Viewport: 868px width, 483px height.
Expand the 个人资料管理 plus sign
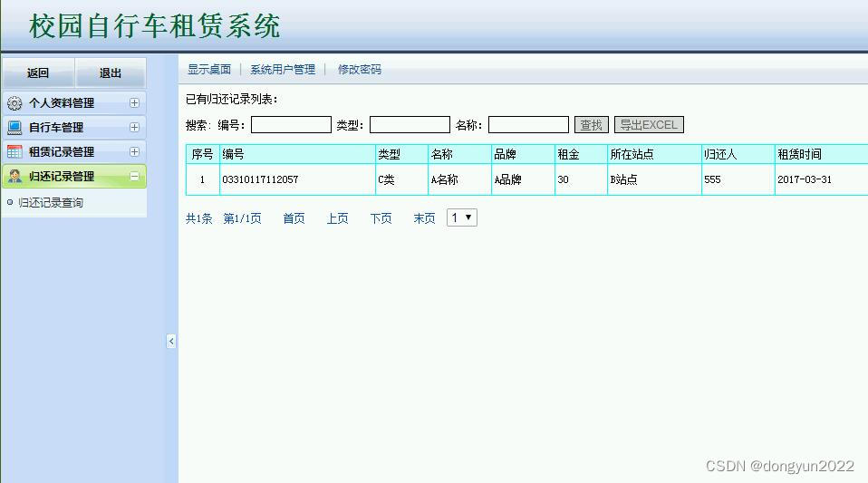pos(134,103)
